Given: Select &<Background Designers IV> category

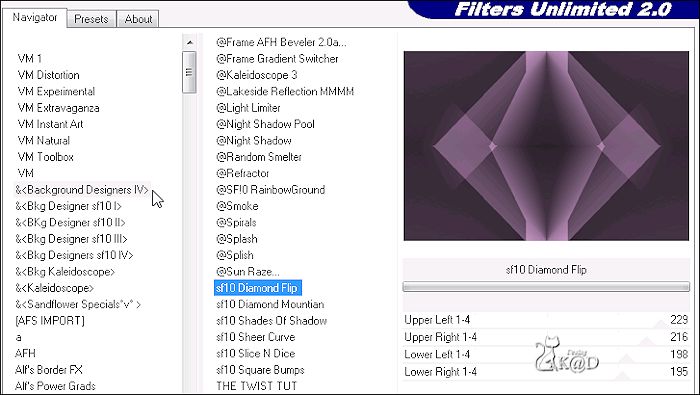Looking at the screenshot, I should point(82,190).
